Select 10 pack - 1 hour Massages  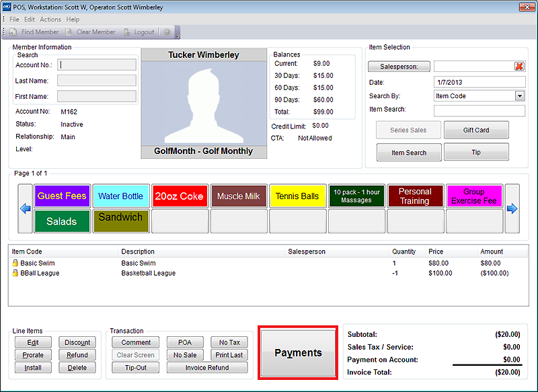point(356,196)
